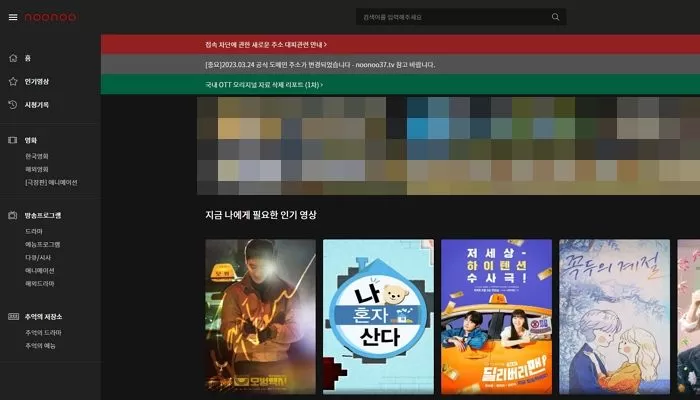Select 해외드라마 submenu

40,283
